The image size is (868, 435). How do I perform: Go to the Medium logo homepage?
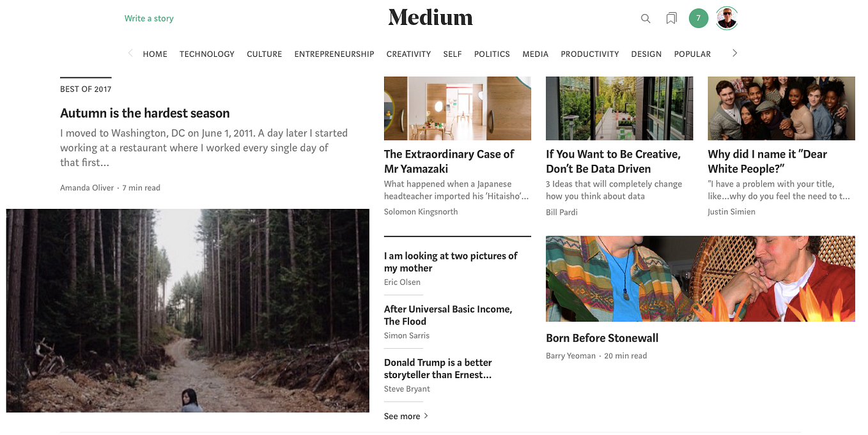[431, 18]
